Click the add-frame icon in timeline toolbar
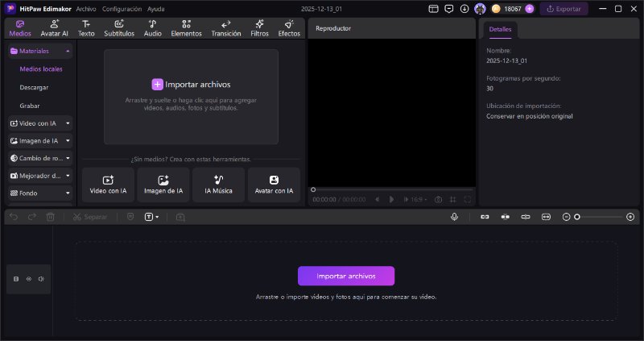 [x=180, y=217]
